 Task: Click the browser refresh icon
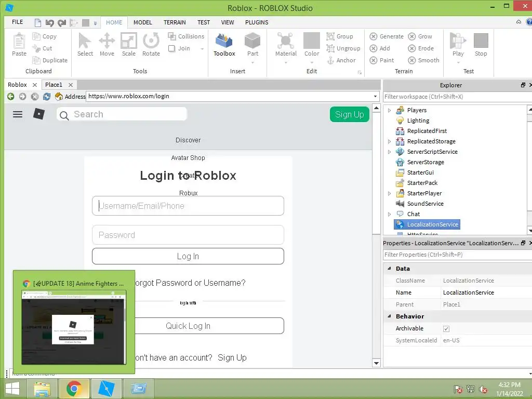(46, 97)
